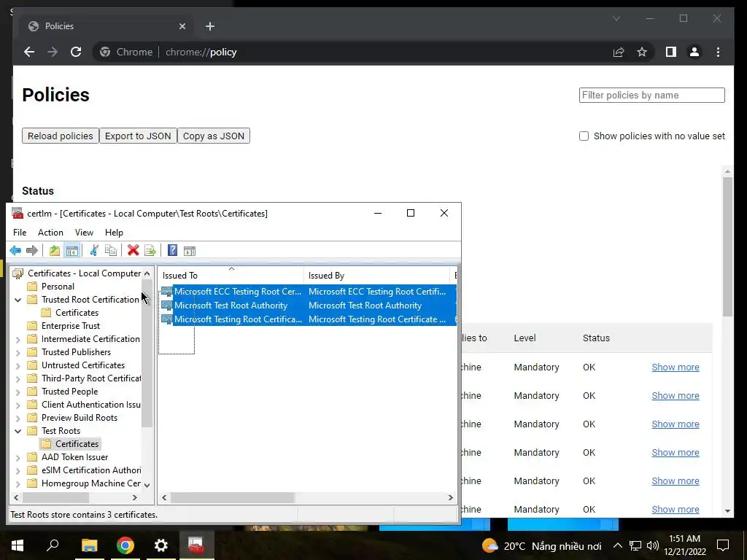Click the certlm toolbox icon in taskbar
The width and height of the screenshot is (747, 560).
coord(196,544)
